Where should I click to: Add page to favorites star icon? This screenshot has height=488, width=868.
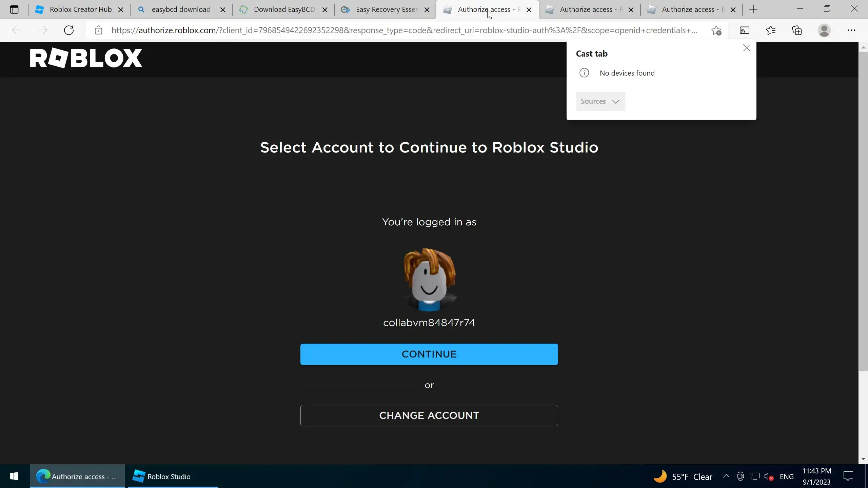(716, 30)
